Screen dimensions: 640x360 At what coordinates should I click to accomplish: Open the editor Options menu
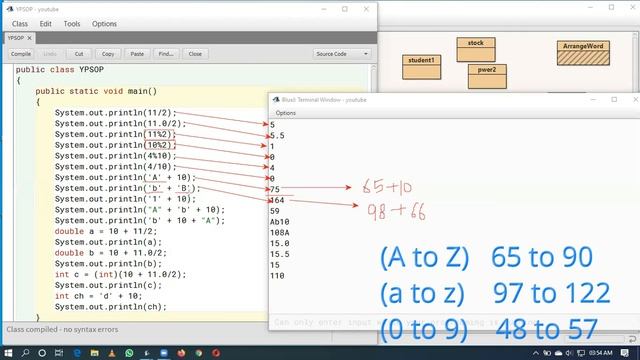click(104, 24)
